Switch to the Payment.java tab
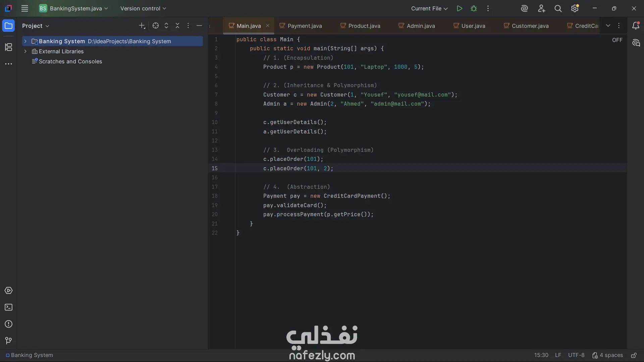The image size is (644, 362). [x=304, y=26]
